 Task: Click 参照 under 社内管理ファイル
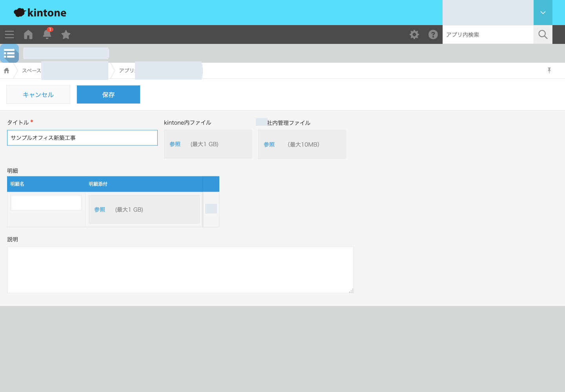point(269,145)
